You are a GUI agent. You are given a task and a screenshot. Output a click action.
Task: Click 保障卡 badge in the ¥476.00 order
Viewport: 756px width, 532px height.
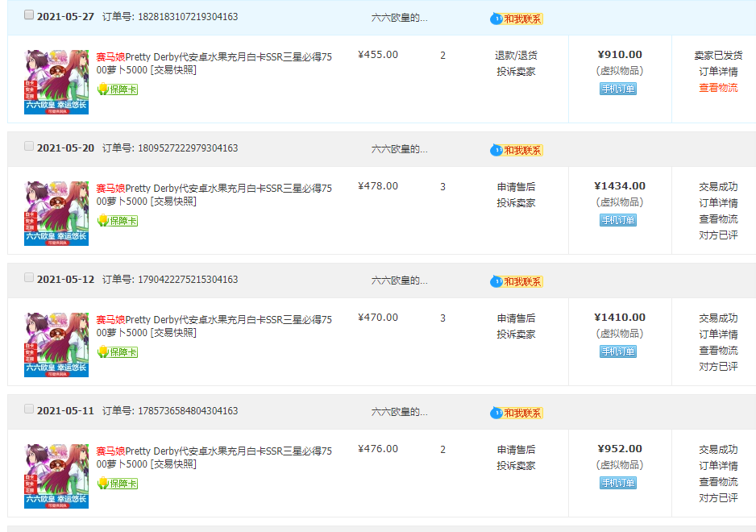tap(118, 484)
